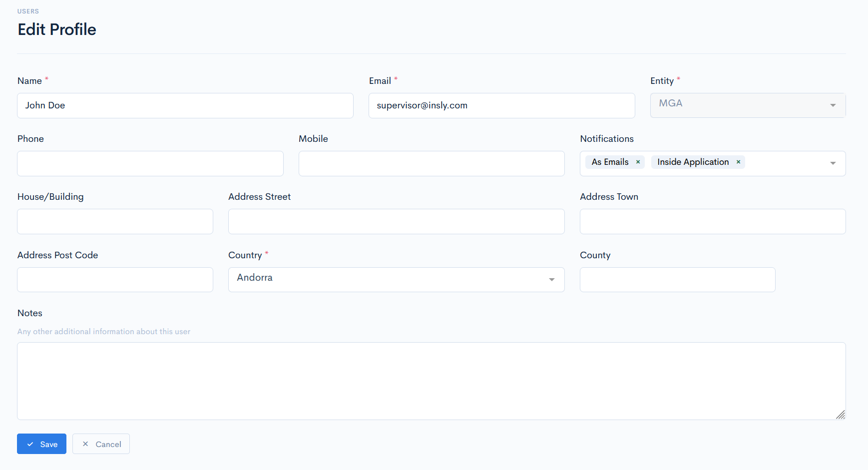This screenshot has height=470, width=868.
Task: Click the Cancel button
Action: (x=101, y=444)
